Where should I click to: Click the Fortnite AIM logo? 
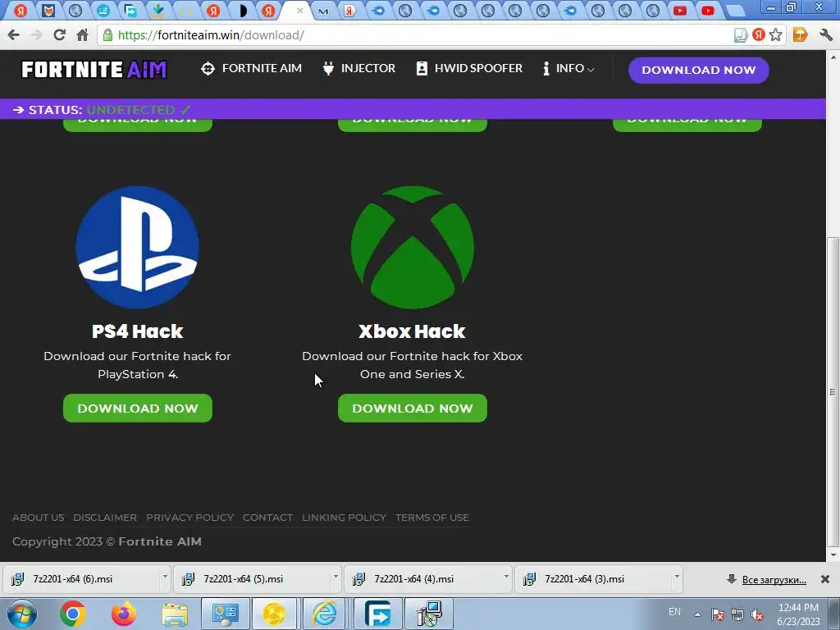tap(94, 70)
